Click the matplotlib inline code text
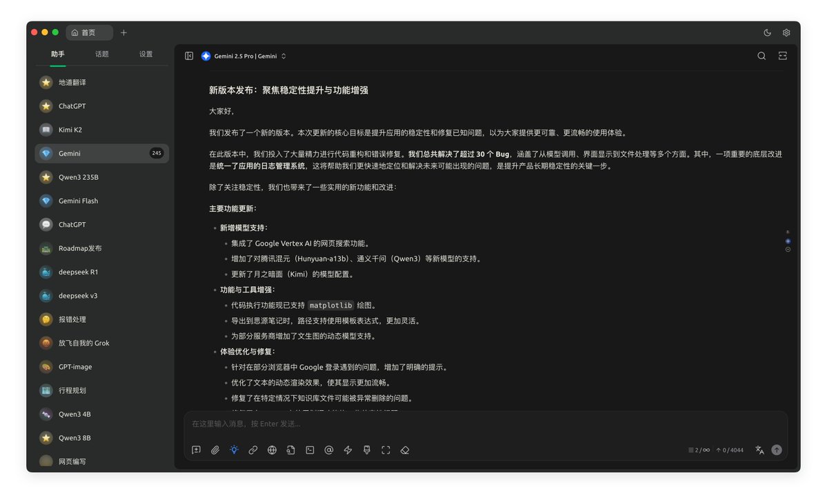The height and width of the screenshot is (504, 827). 330,305
